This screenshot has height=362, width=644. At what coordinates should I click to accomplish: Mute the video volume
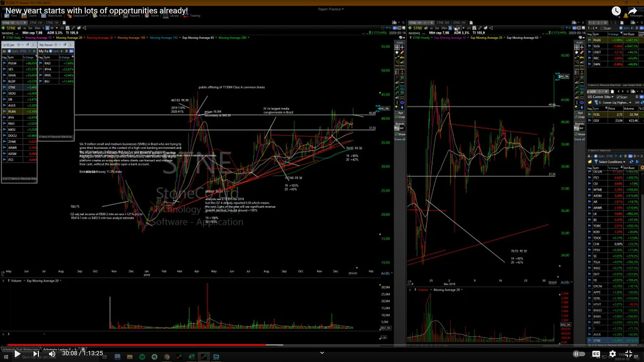52,354
